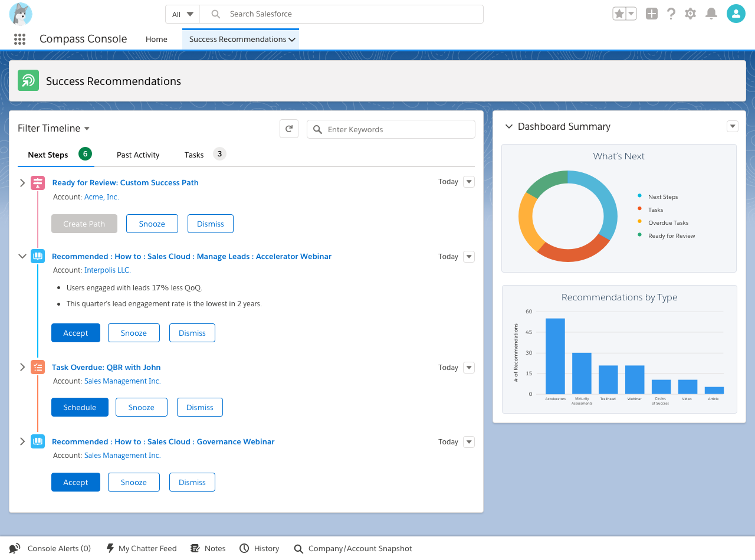Expand the Task Overdue QBR item

(22, 367)
